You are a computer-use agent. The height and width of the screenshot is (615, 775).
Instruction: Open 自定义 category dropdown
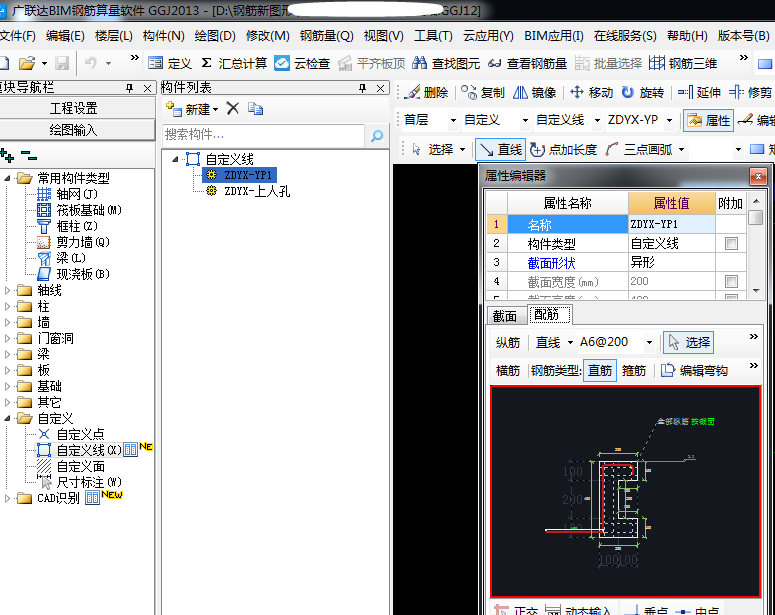(525, 120)
